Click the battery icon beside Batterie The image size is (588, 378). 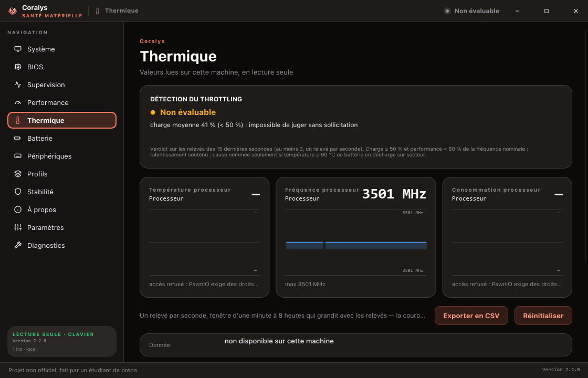18,139
